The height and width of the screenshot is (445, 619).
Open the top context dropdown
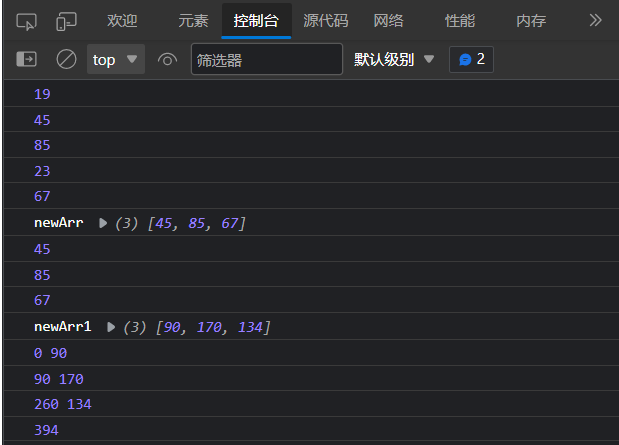pos(116,59)
